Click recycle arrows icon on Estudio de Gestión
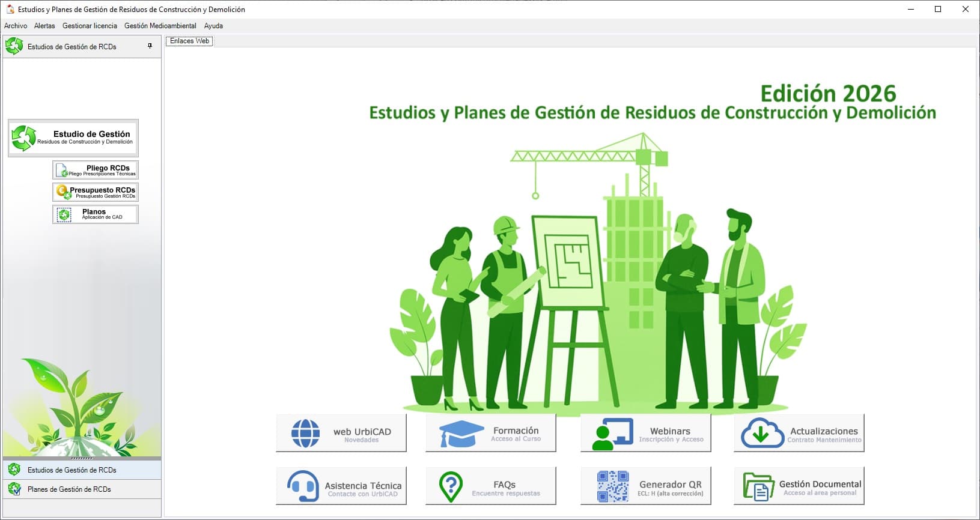Screen dimensions: 980x520 coord(24,138)
